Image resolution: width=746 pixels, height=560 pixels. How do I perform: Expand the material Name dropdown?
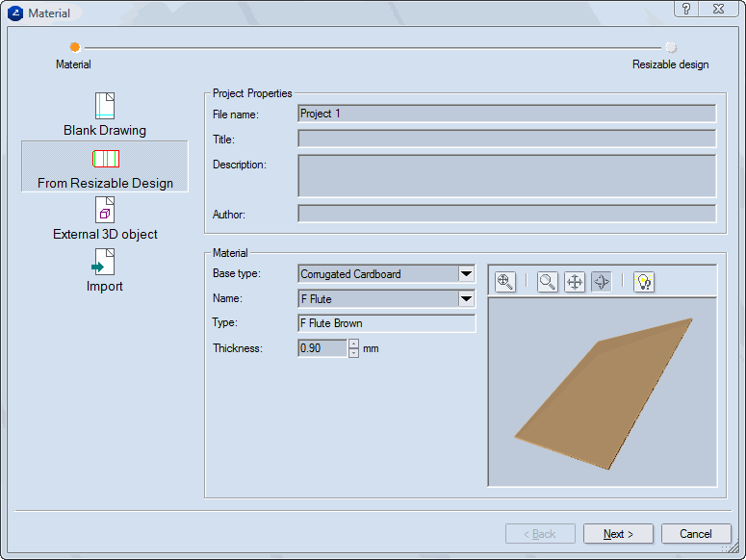466,299
